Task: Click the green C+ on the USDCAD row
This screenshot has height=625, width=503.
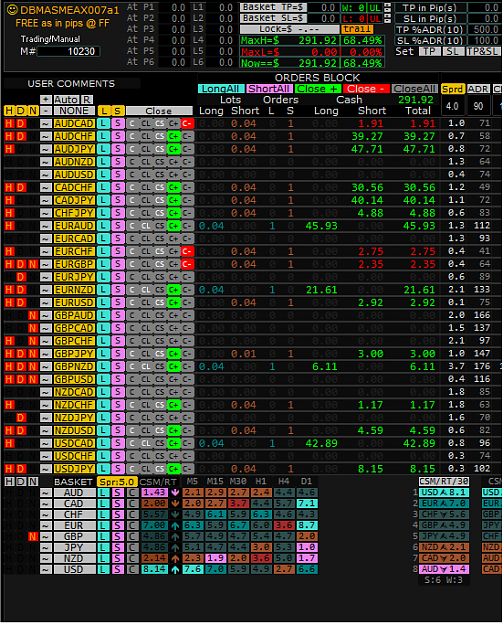Action: 173,443
